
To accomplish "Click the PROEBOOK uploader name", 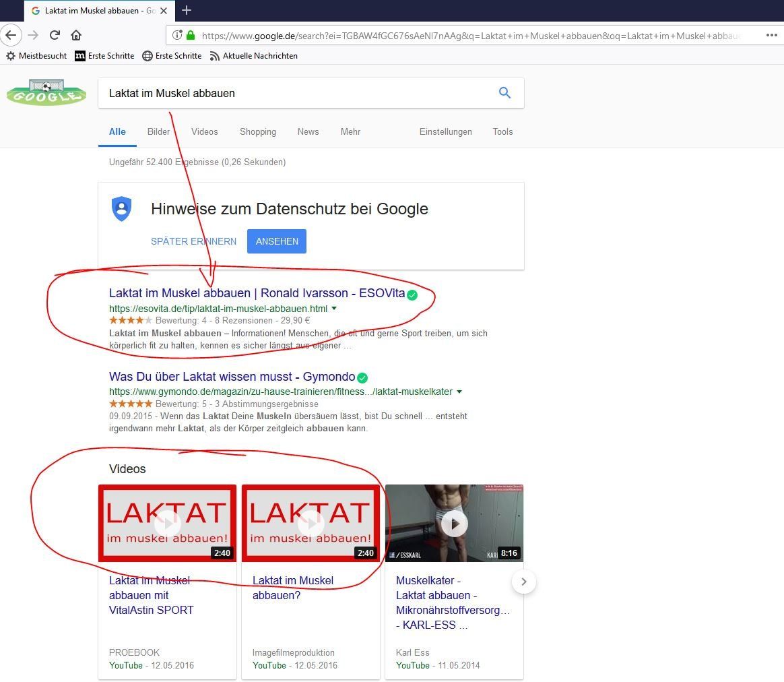I will point(134,652).
